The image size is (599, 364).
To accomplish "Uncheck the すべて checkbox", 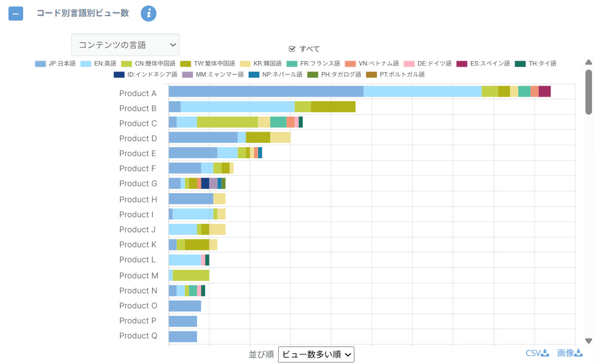I will point(292,49).
